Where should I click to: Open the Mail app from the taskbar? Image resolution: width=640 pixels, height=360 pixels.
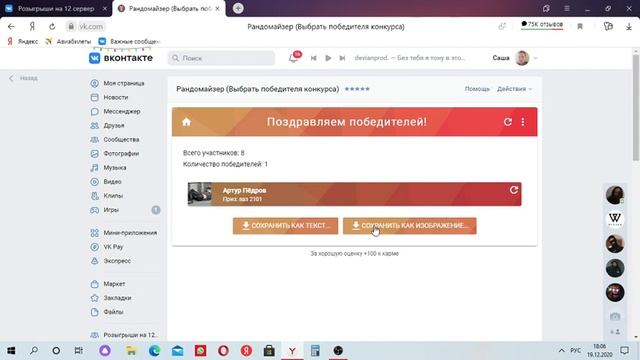(178, 351)
